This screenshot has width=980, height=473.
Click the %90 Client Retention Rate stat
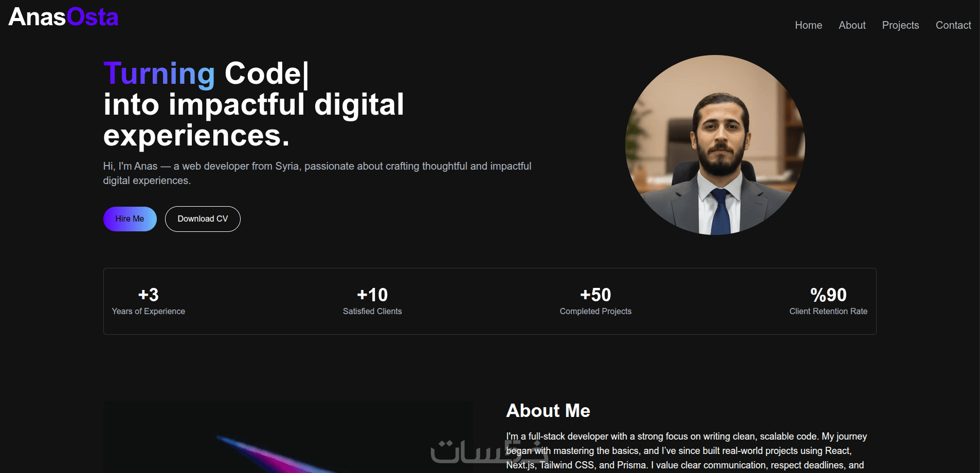[x=828, y=301]
